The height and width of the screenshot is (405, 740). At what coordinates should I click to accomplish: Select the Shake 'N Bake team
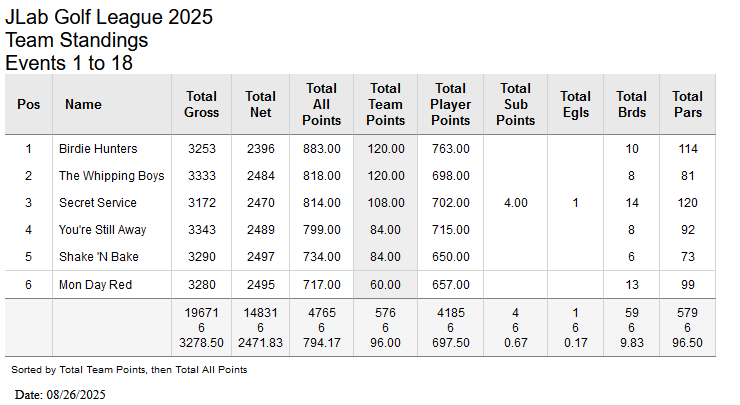99,257
